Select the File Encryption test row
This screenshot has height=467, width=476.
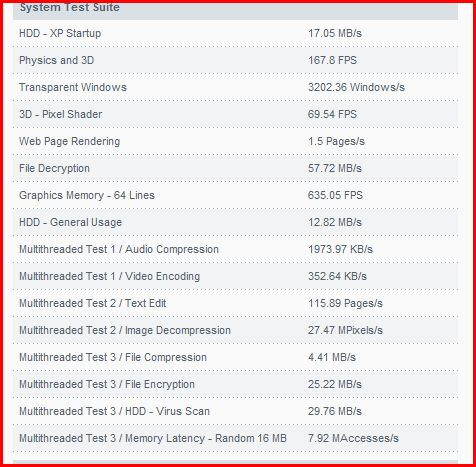click(x=235, y=384)
